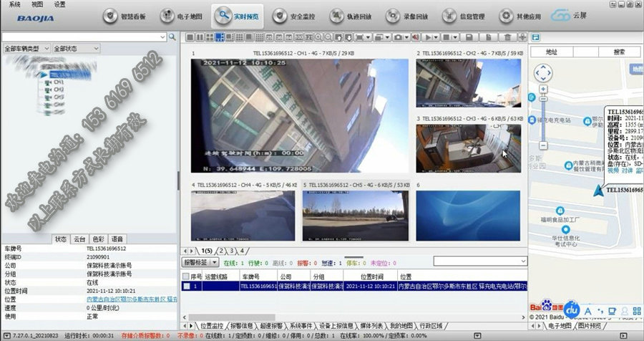Select the single-window layout icon
The height and width of the screenshot is (341, 644).
(190, 37)
